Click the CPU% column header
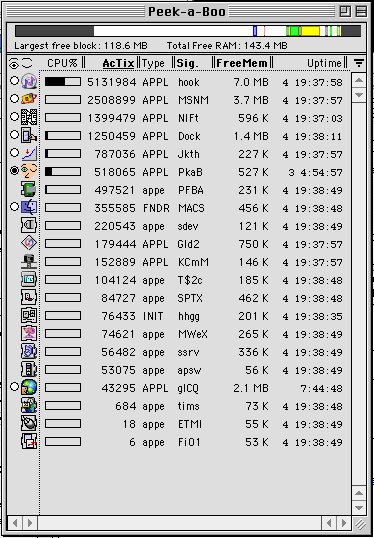This screenshot has height=538, width=374. (62, 63)
